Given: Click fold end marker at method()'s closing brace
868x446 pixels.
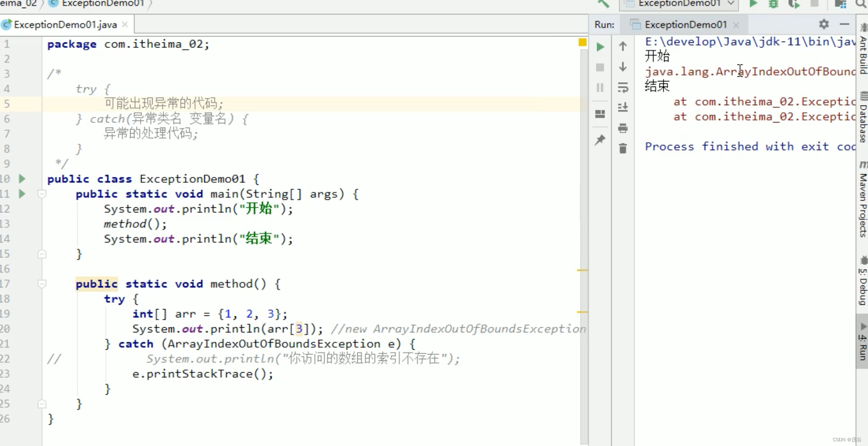Looking at the screenshot, I should tap(42, 404).
